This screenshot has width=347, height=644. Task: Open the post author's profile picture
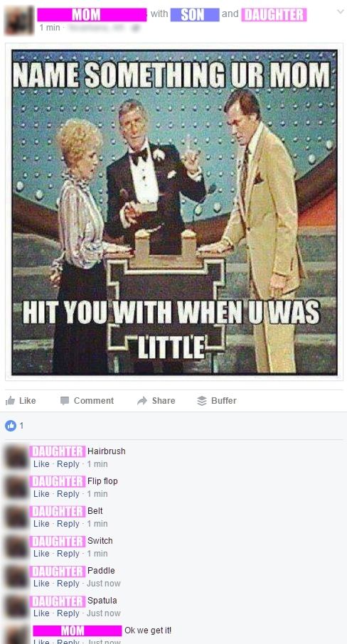(x=19, y=20)
